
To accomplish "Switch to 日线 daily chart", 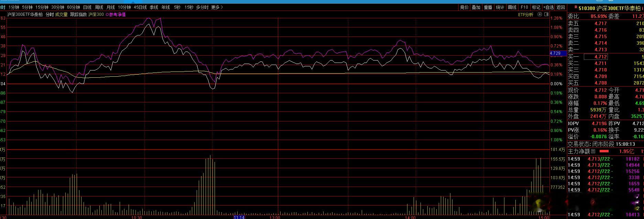I will [x=87, y=7].
